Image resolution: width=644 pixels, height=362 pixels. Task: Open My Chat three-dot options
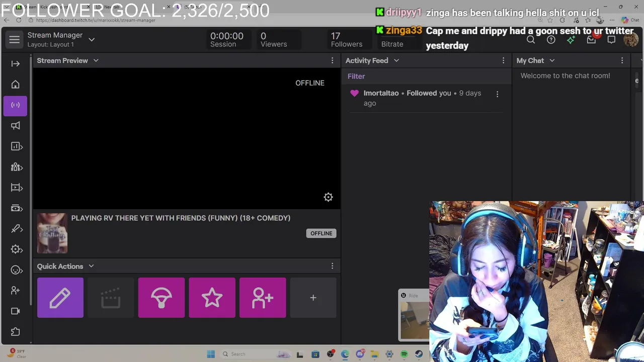pos(622,60)
